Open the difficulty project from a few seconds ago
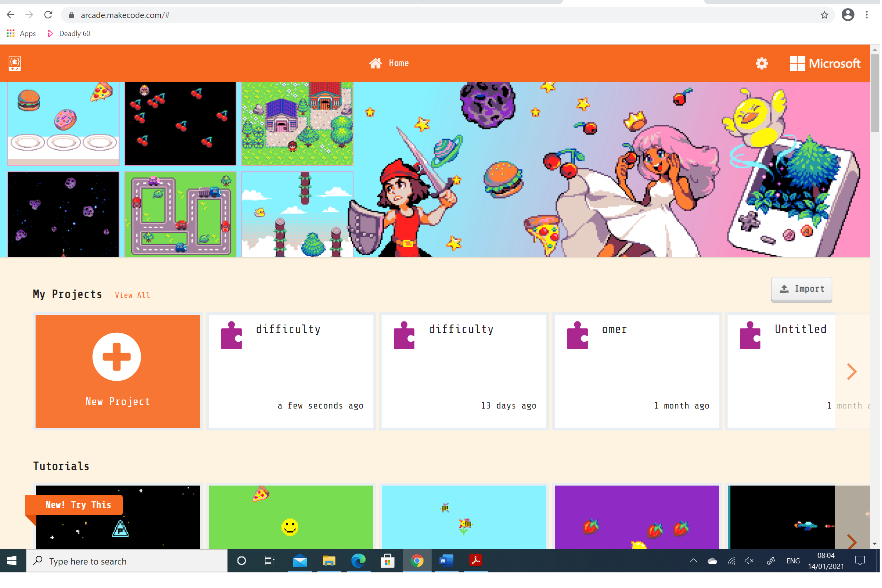 pyautogui.click(x=290, y=371)
